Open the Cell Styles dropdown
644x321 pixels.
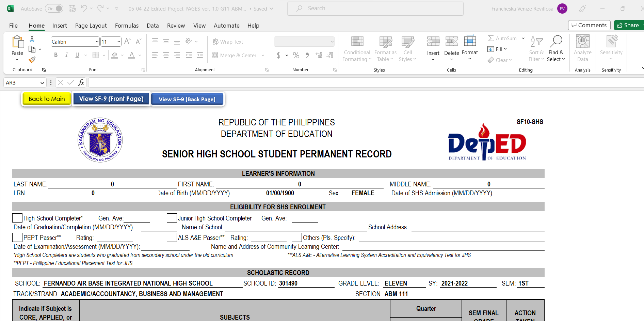coord(407,49)
